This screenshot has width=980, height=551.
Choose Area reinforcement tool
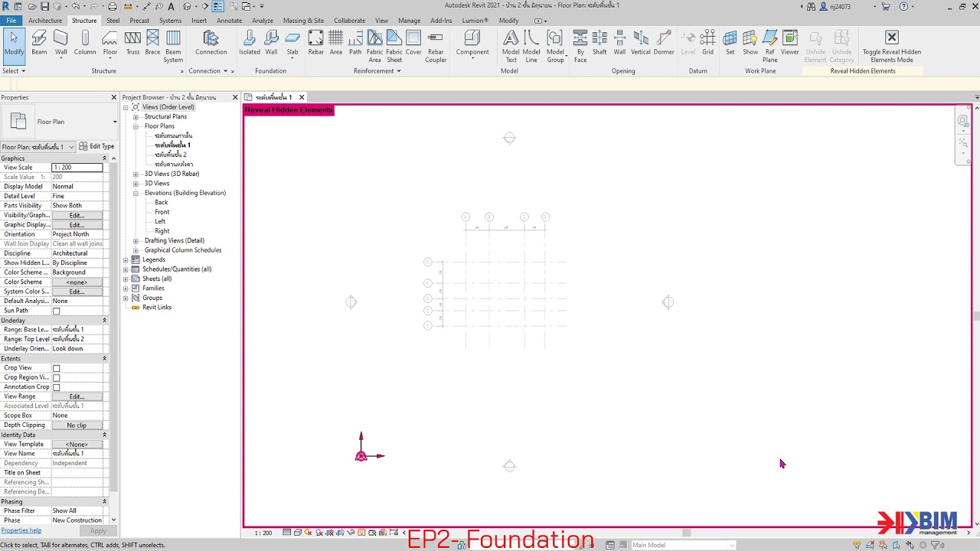pyautogui.click(x=335, y=43)
